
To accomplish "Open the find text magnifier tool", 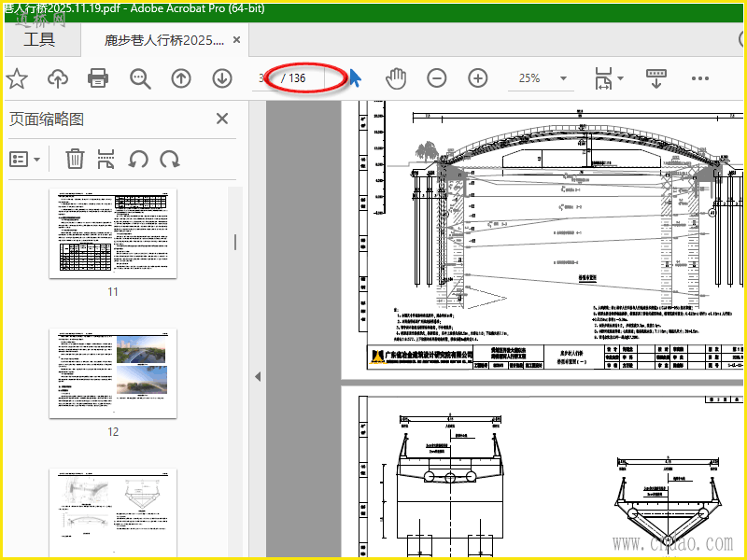I will (140, 78).
